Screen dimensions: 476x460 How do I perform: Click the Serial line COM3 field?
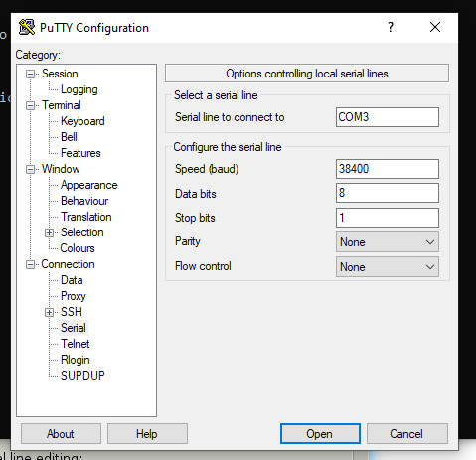[388, 117]
